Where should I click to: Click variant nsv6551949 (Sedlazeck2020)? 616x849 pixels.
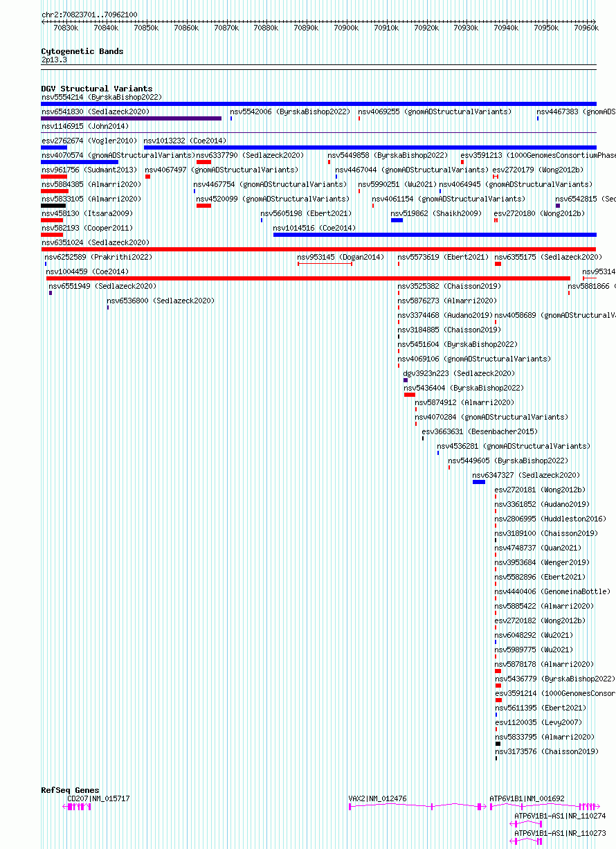coord(102,287)
